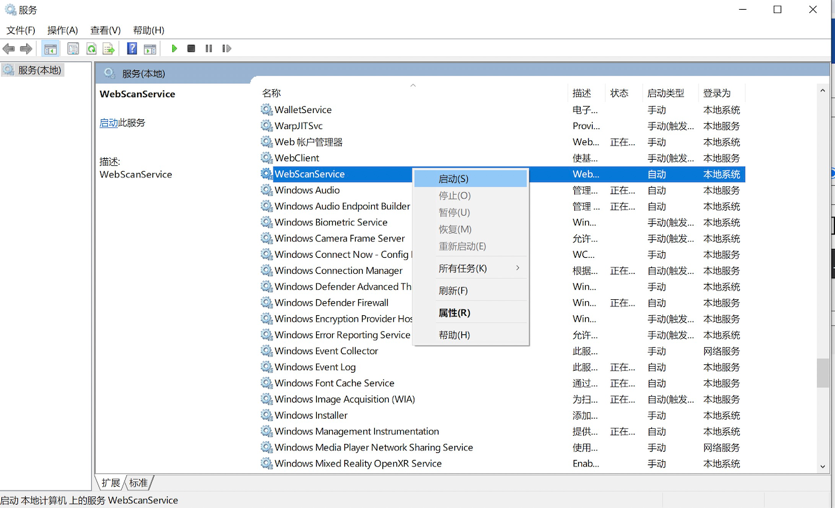
Task: Click the gear icon for WarpJITSvc
Action: coord(266,126)
